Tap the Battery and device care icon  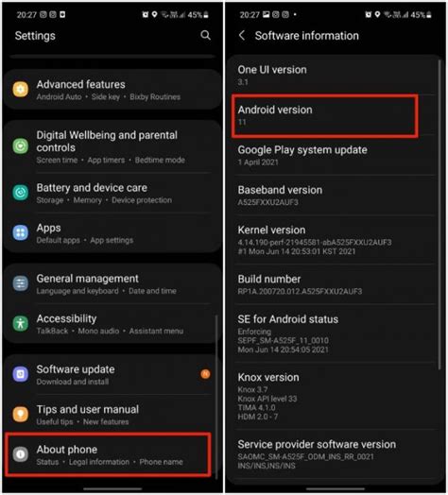coord(21,193)
